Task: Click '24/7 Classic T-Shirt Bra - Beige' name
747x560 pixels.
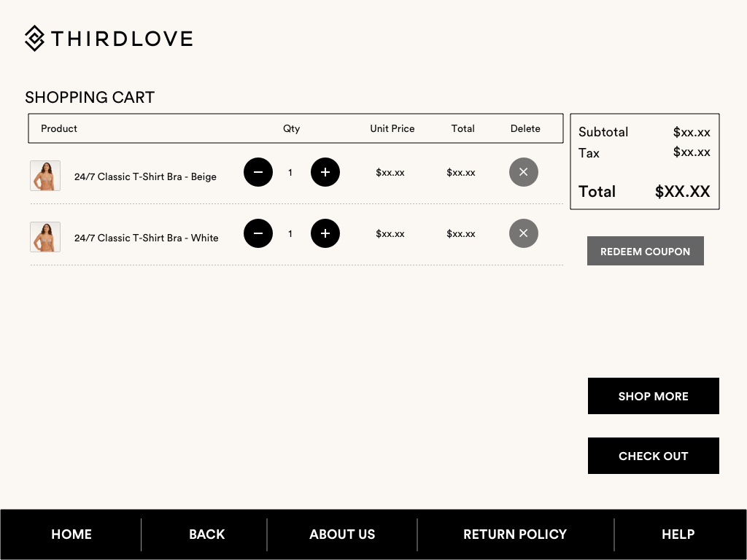Action: [x=145, y=176]
